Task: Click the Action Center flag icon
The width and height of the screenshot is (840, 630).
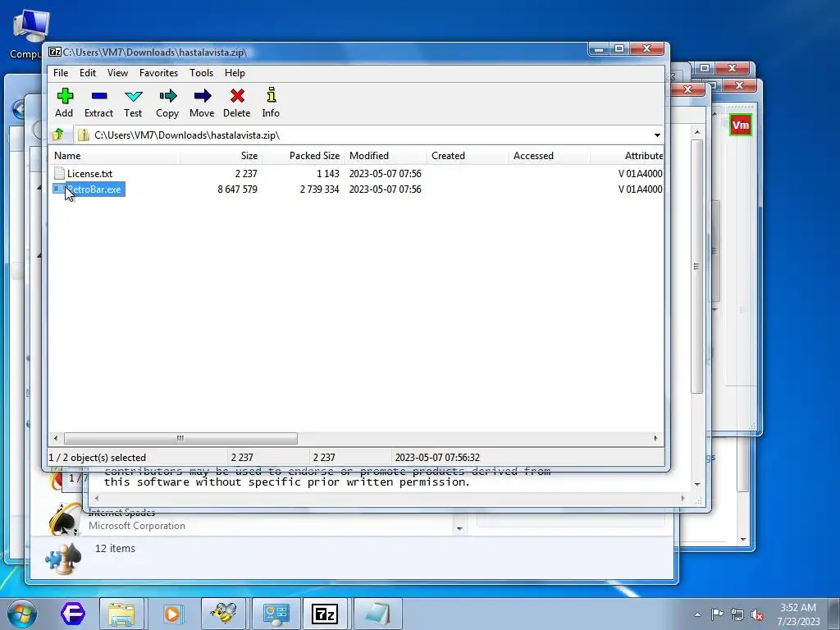Action: point(717,614)
